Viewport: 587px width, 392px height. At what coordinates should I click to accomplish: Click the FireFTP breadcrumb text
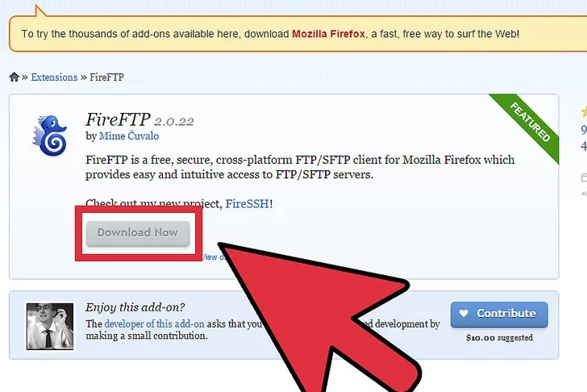[106, 77]
